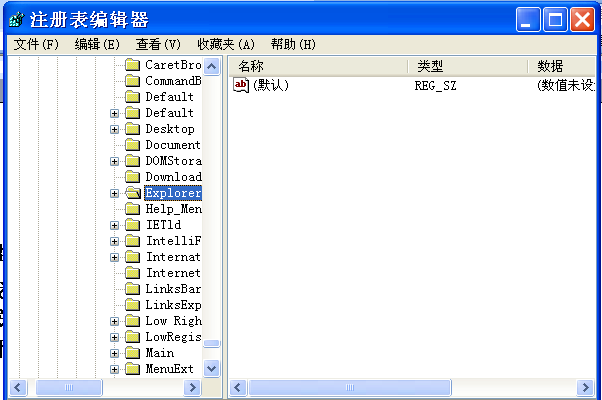Open the 收藏夹(A) favorites menu
602x400 pixels.
point(225,44)
